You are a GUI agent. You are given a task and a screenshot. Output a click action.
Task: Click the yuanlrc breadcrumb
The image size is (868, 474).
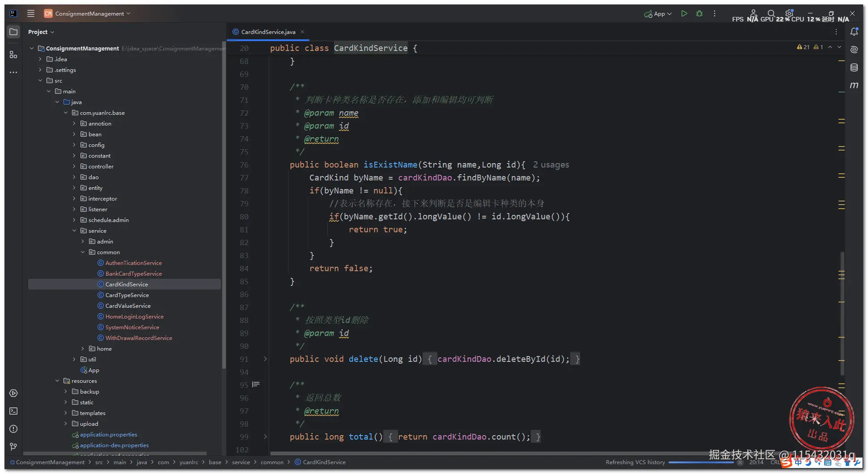(x=189, y=462)
